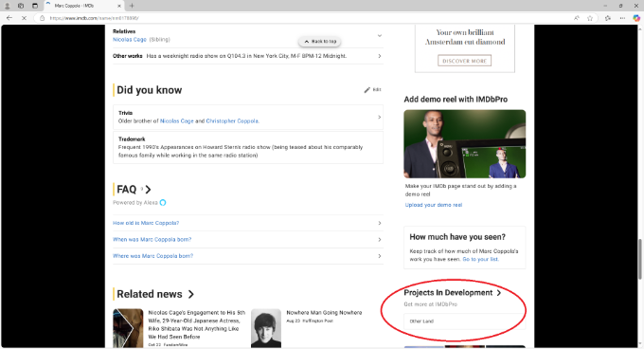This screenshot has height=349, width=644.
Task: Select the Marc Coppola - IMDb tab
Action: click(83, 6)
